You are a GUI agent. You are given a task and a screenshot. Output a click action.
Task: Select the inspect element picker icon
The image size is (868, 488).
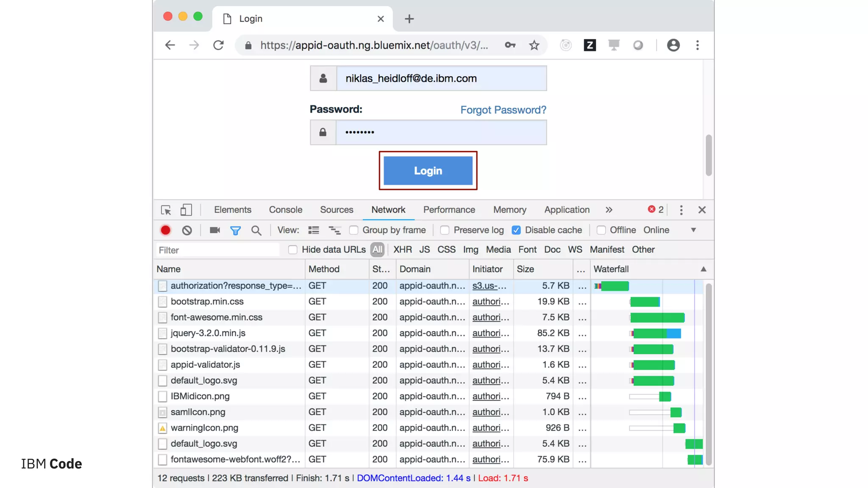(x=166, y=210)
